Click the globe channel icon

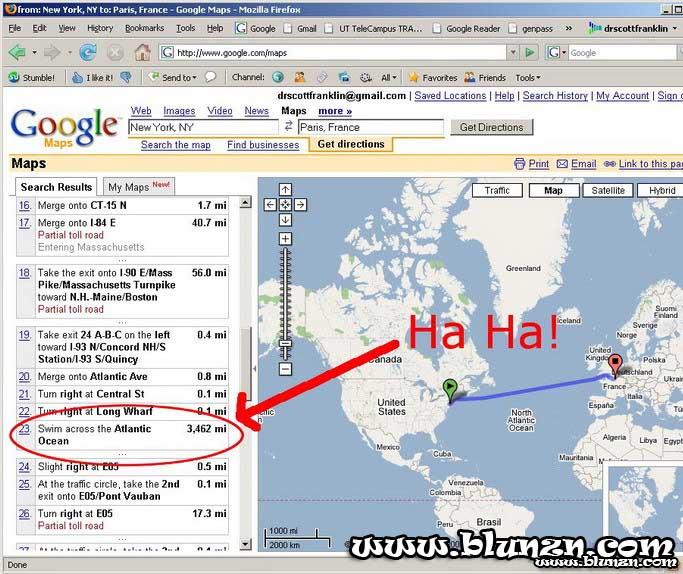click(278, 78)
